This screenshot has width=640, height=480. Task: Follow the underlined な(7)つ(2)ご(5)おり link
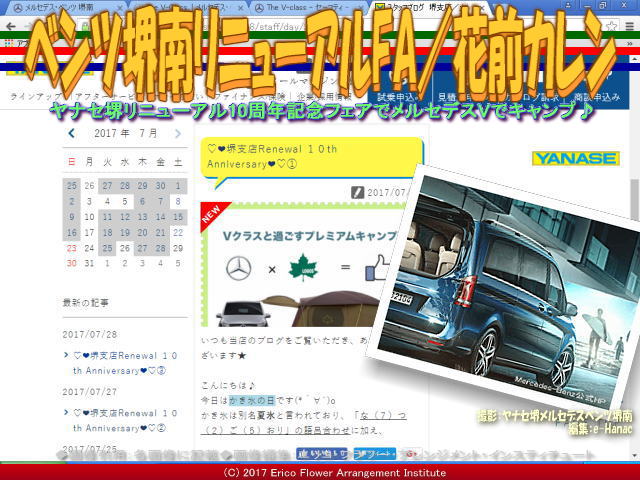pos(304,423)
